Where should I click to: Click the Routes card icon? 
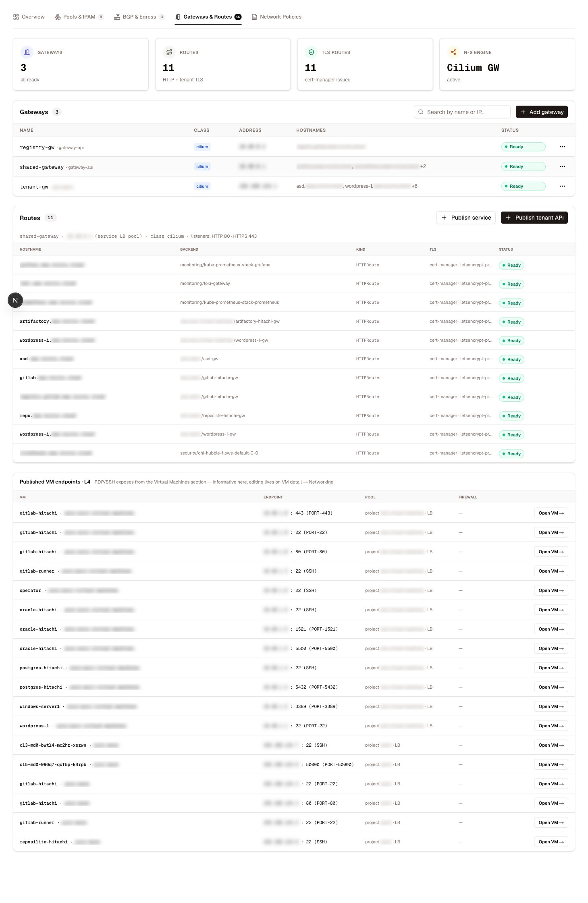tap(169, 52)
